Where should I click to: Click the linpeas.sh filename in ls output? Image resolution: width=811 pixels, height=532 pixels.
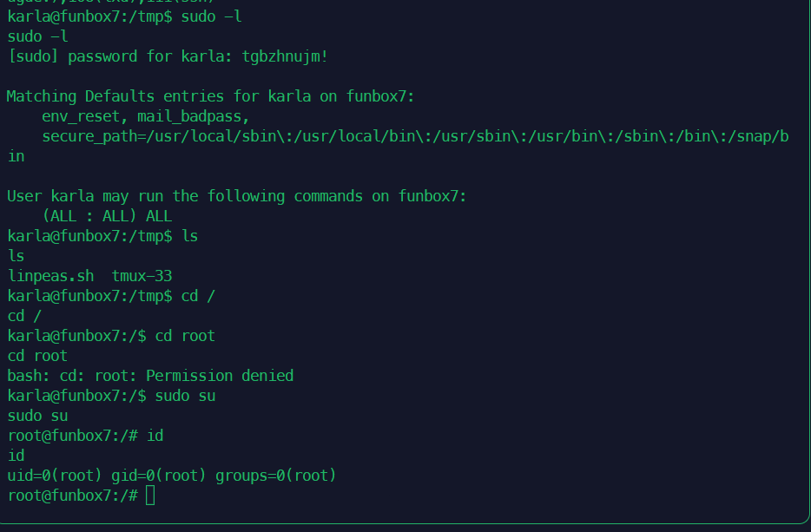click(x=50, y=276)
